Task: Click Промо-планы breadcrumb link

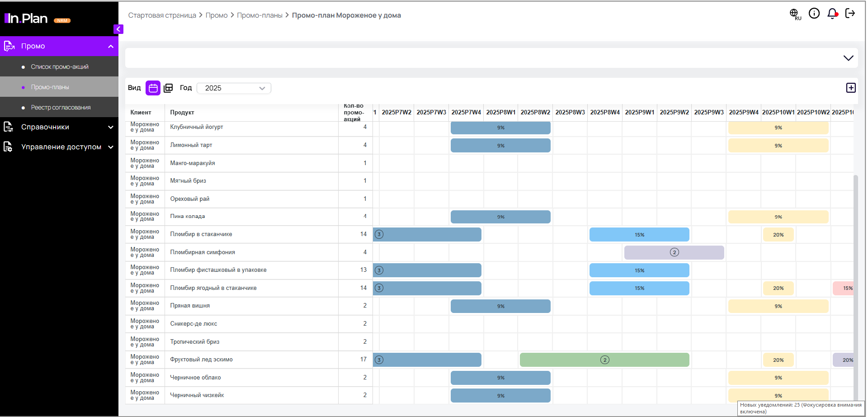Action: coord(259,15)
